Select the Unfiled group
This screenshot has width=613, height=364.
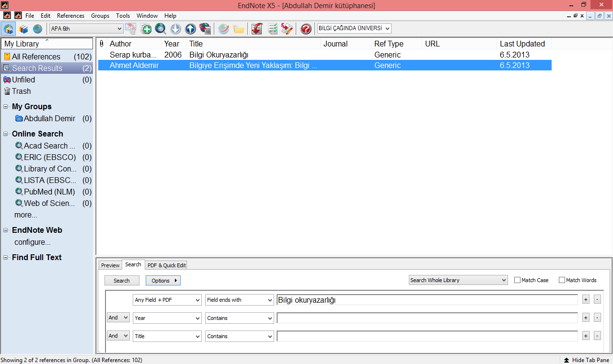(47, 80)
